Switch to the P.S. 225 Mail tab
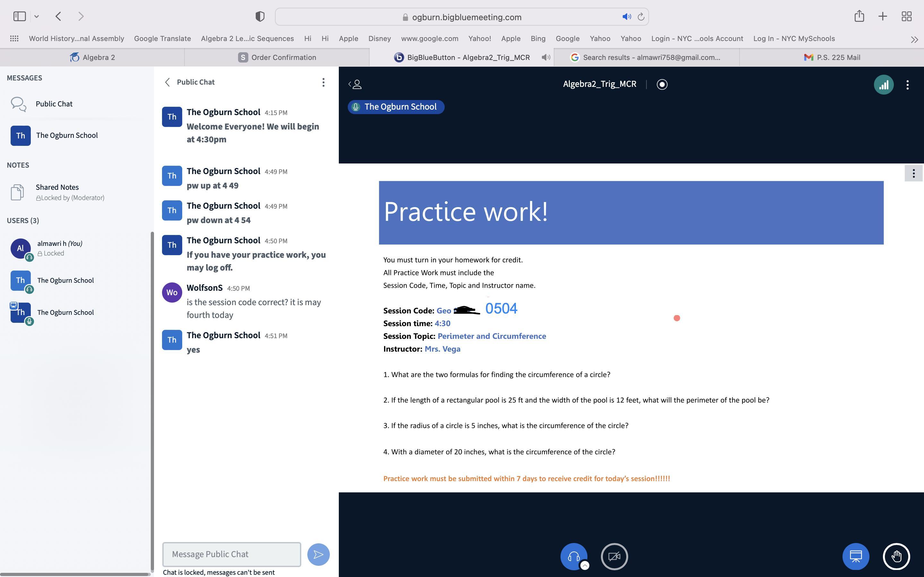 pyautogui.click(x=832, y=57)
